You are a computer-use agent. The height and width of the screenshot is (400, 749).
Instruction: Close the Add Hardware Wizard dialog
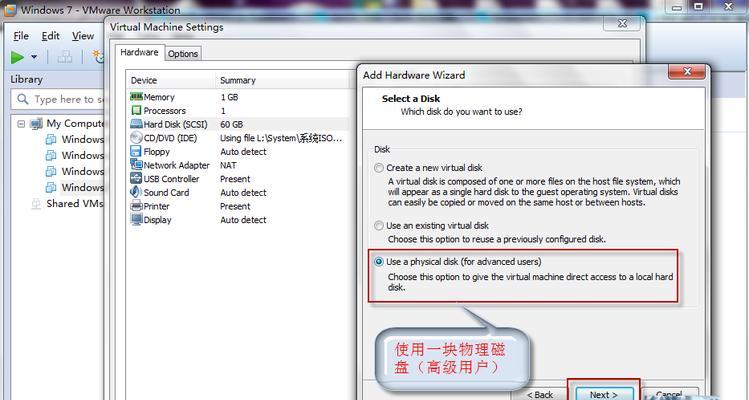click(687, 72)
